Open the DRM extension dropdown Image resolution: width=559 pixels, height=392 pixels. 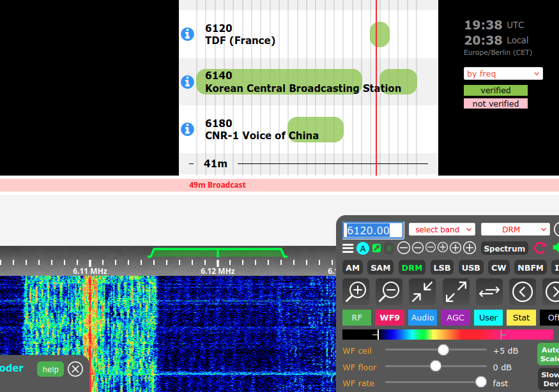click(515, 229)
